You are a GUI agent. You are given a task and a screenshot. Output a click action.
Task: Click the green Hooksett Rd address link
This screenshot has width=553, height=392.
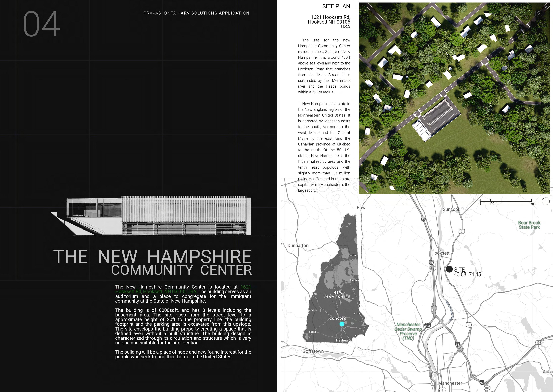pyautogui.click(x=156, y=292)
